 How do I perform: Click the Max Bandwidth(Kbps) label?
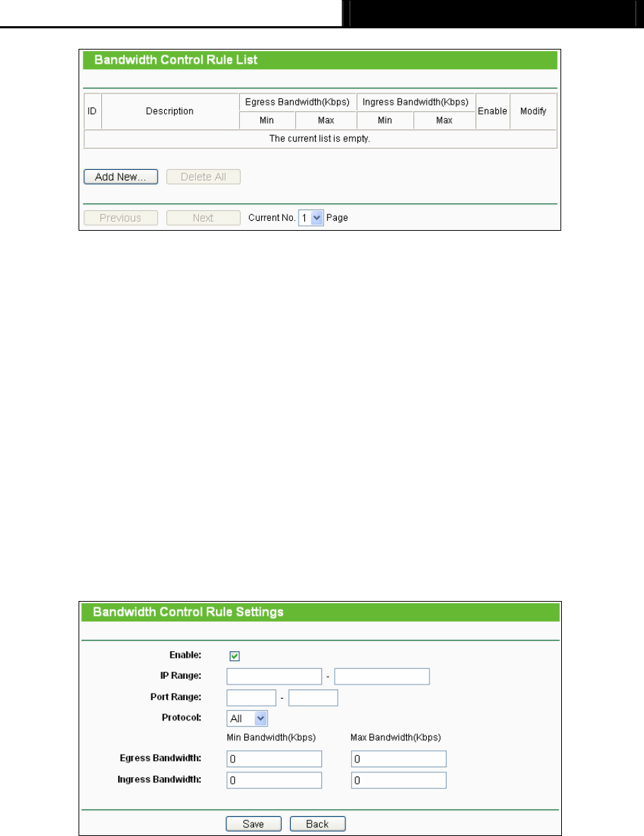pos(396,738)
